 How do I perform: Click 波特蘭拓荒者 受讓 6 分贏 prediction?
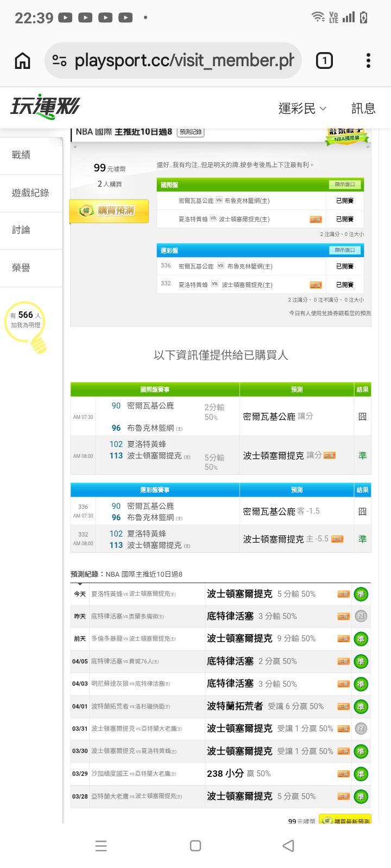coord(265,706)
